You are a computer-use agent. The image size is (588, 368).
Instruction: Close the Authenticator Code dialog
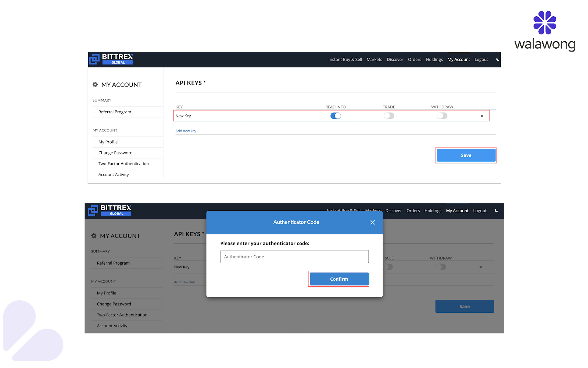click(373, 222)
